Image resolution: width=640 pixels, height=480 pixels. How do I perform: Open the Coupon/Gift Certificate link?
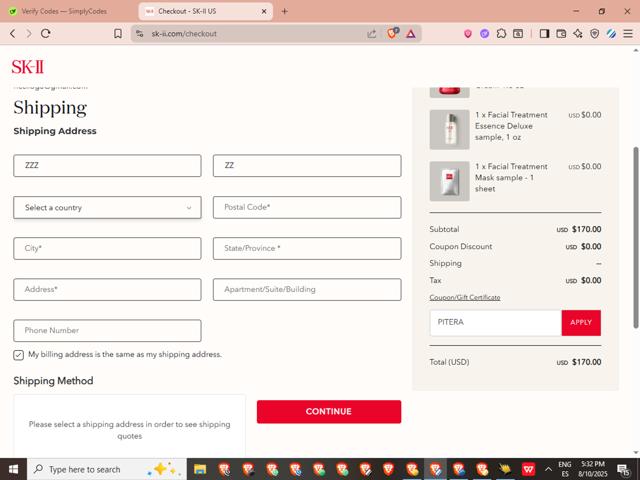pyautogui.click(x=464, y=298)
